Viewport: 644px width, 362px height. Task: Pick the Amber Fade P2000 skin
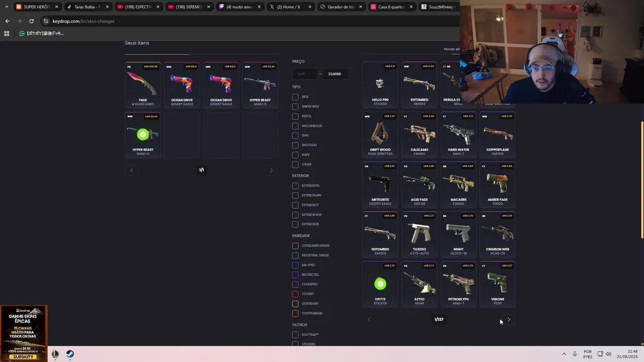[x=498, y=185]
